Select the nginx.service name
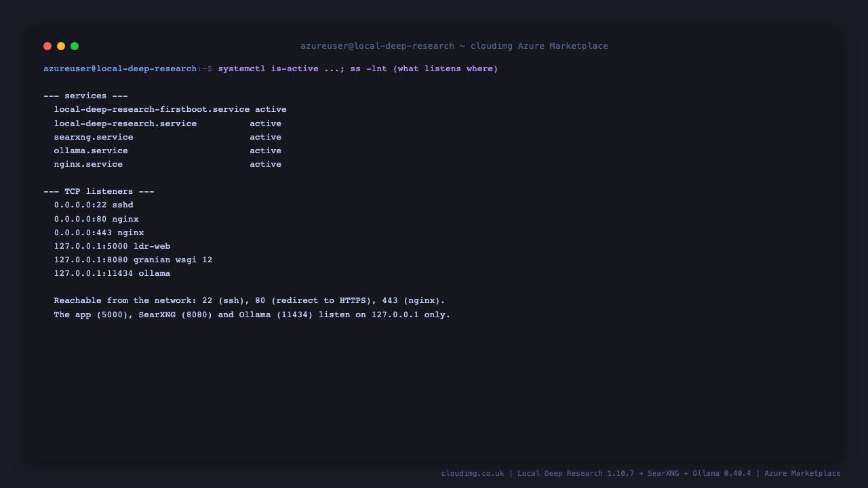Image resolution: width=868 pixels, height=488 pixels. coord(88,164)
